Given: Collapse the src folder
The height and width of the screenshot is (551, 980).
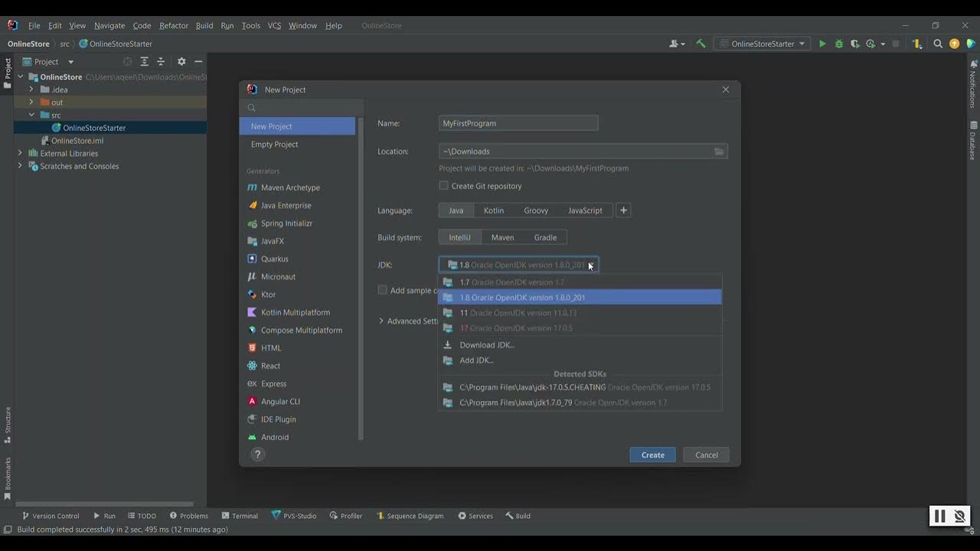Looking at the screenshot, I should 31,115.
